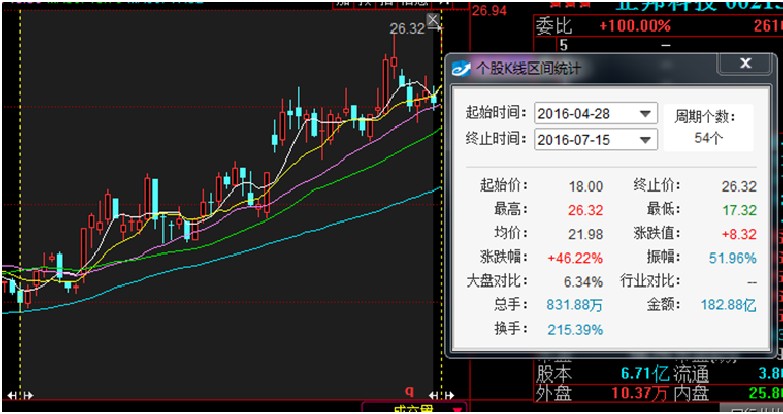Open the end date (终止时间) dropdown
Image resolution: width=783 pixels, height=414 pixels.
[x=645, y=140]
